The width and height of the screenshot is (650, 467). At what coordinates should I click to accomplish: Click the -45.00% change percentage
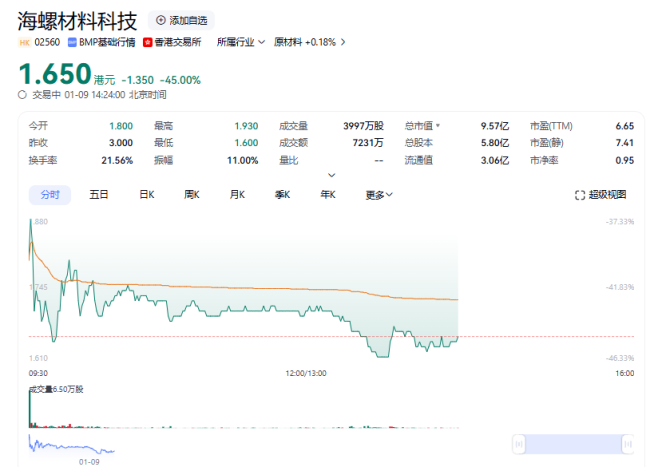click(x=180, y=80)
